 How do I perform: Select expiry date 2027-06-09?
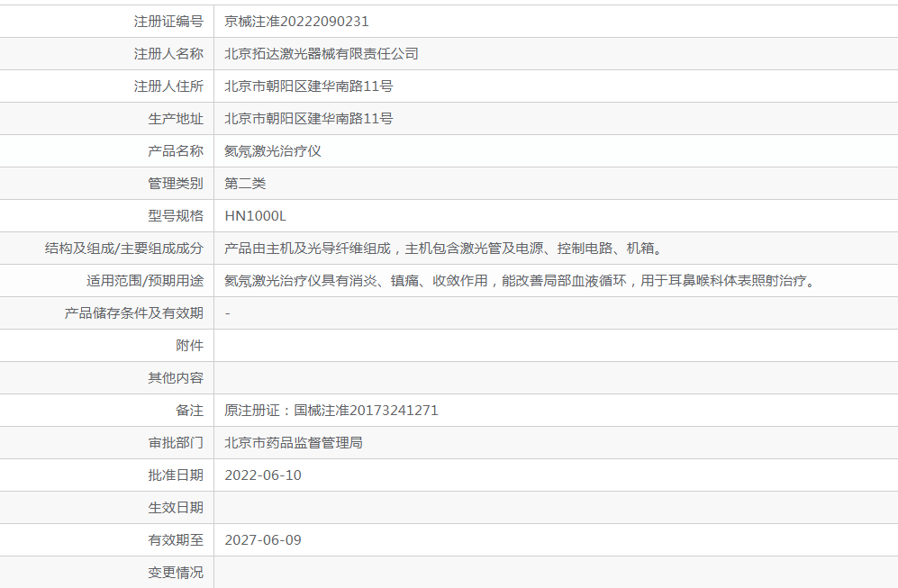263,540
